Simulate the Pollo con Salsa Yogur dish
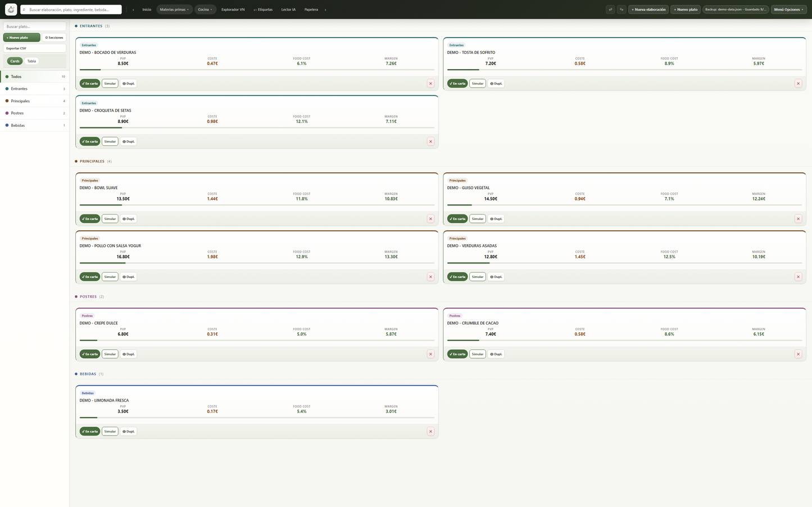This screenshot has width=812, height=507. (x=110, y=277)
